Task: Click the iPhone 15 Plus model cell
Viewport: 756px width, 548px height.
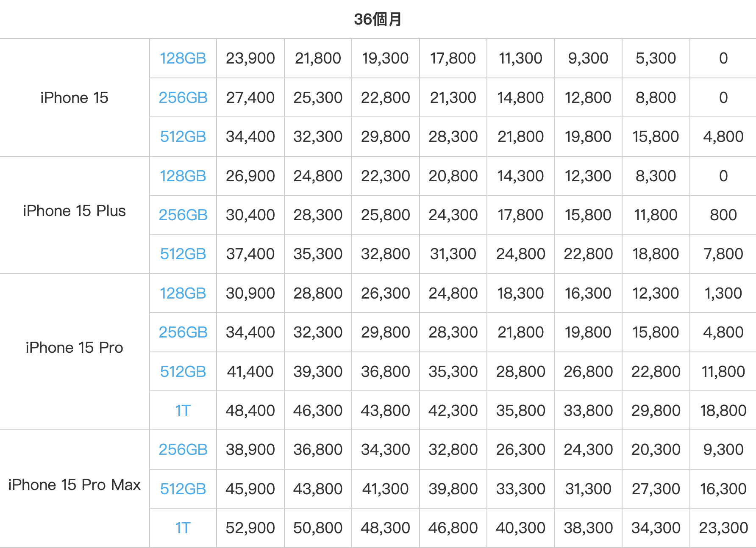Action: coord(74,211)
